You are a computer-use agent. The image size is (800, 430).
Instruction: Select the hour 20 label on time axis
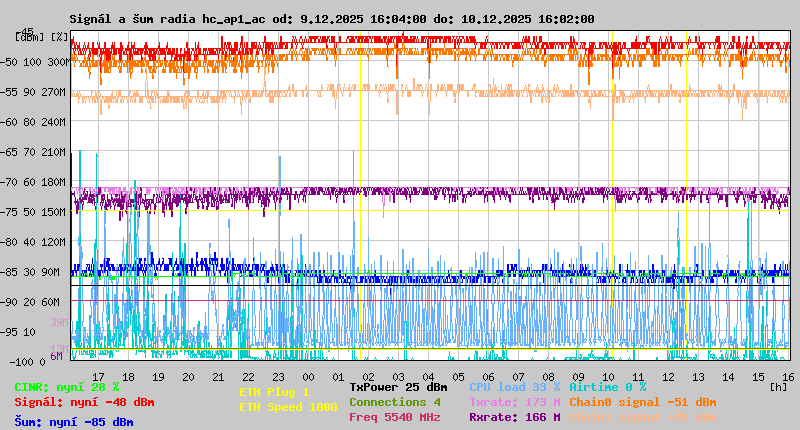click(188, 376)
